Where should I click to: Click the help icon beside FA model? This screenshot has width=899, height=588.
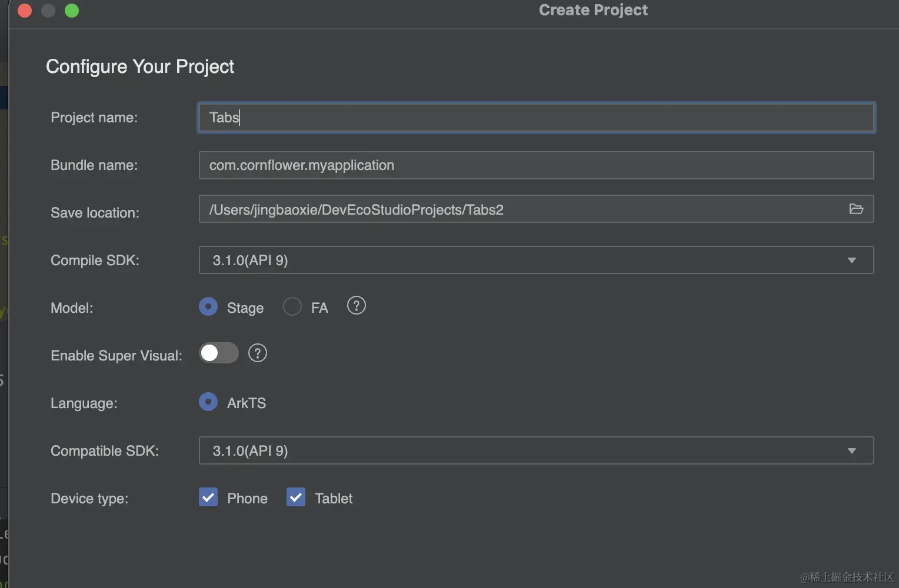point(356,306)
